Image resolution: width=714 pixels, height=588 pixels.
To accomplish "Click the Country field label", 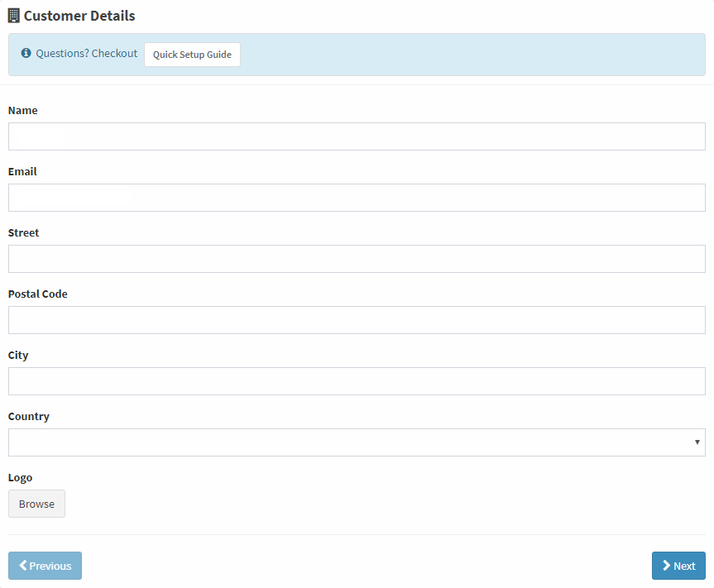I will tap(29, 417).
